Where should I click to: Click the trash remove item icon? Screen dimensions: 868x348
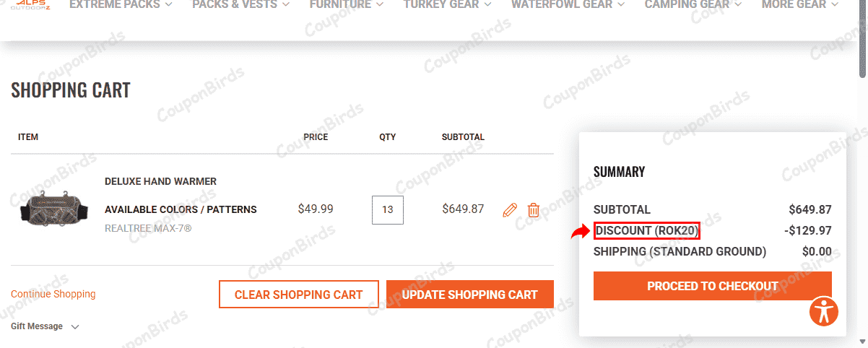tap(534, 210)
